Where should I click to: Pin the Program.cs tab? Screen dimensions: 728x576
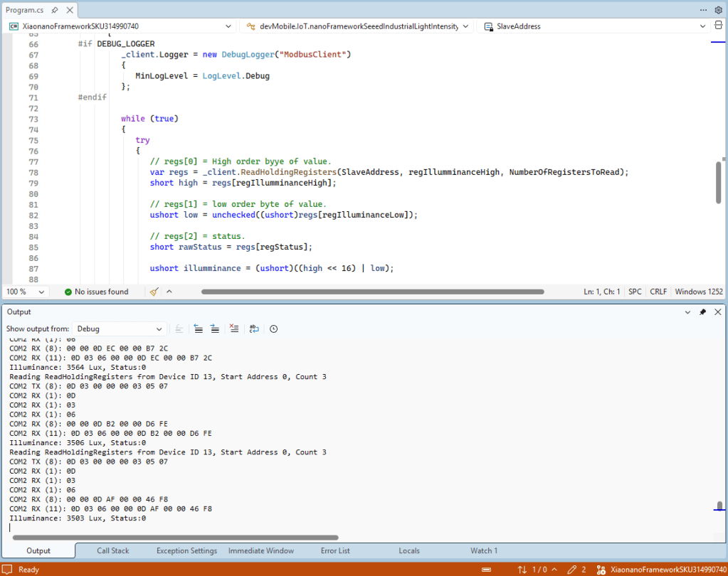(55, 10)
